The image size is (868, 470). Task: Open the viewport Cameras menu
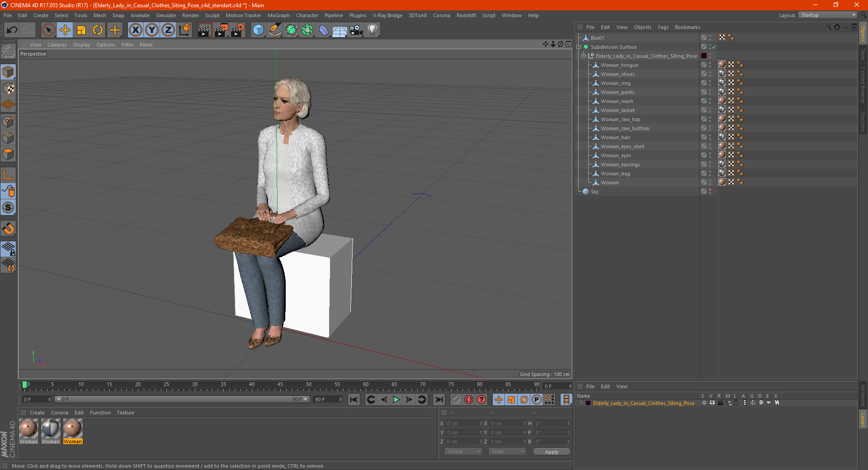(57, 45)
